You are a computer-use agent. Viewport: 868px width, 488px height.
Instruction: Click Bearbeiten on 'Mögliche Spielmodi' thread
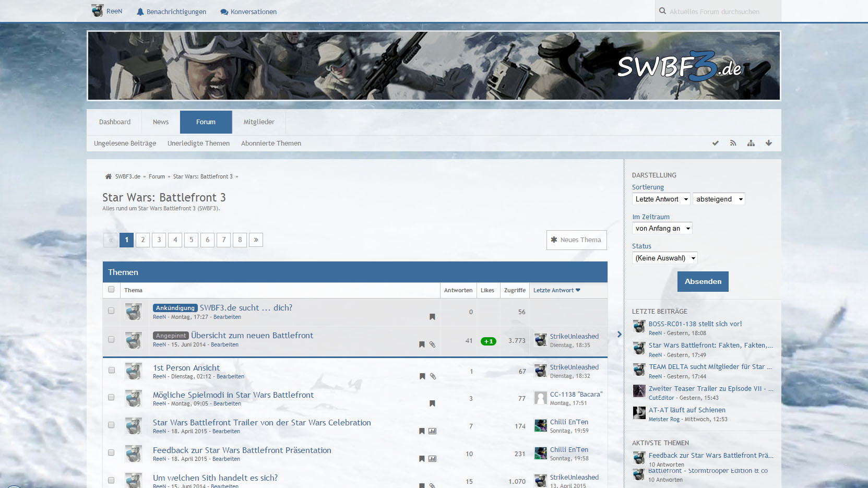click(x=227, y=403)
